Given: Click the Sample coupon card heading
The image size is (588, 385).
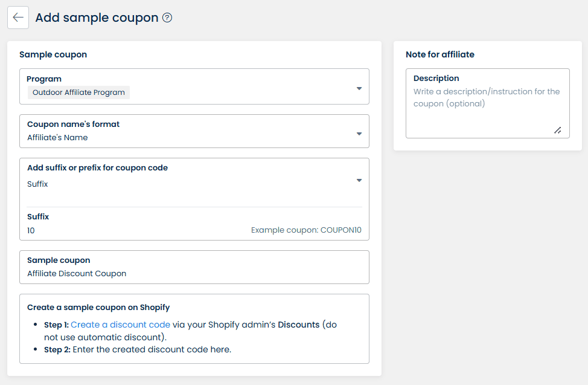Looking at the screenshot, I should [53, 54].
